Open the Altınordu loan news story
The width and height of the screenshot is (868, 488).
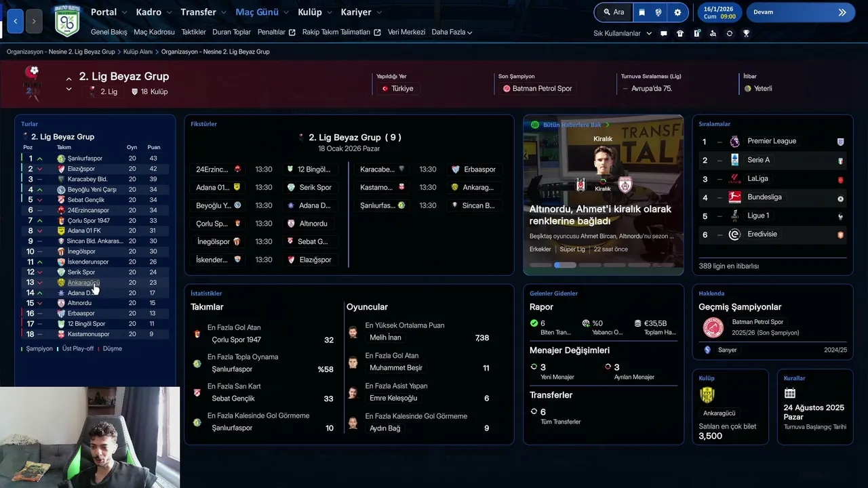(x=600, y=215)
